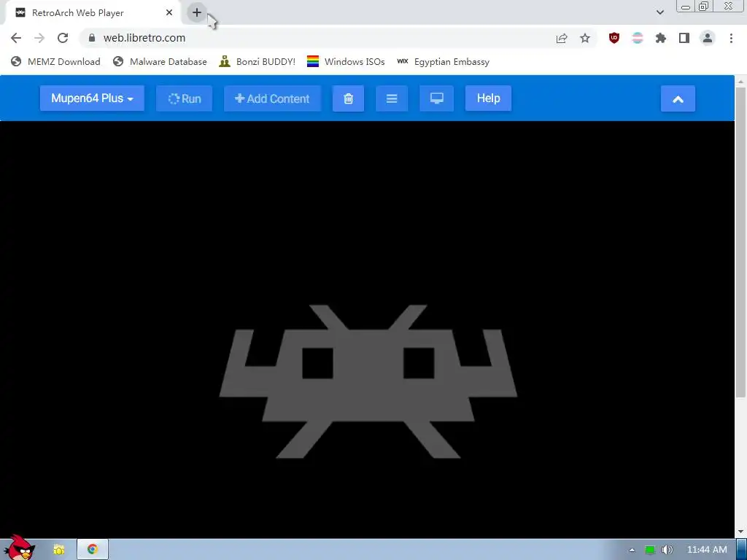747x560 pixels.
Task: Open a new browser tab
Action: point(197,12)
